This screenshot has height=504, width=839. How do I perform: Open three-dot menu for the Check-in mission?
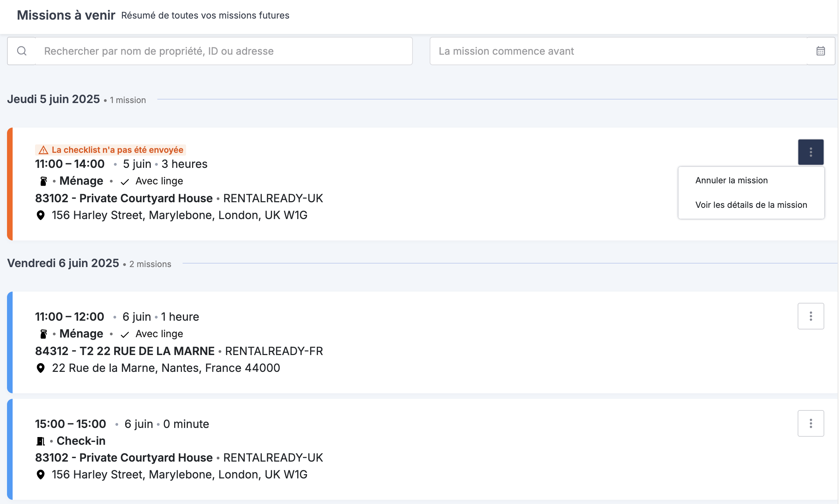(x=811, y=423)
